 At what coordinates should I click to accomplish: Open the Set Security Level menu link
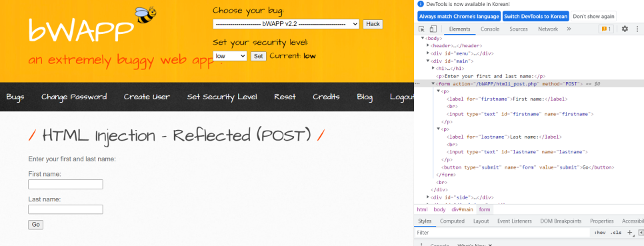click(x=222, y=97)
